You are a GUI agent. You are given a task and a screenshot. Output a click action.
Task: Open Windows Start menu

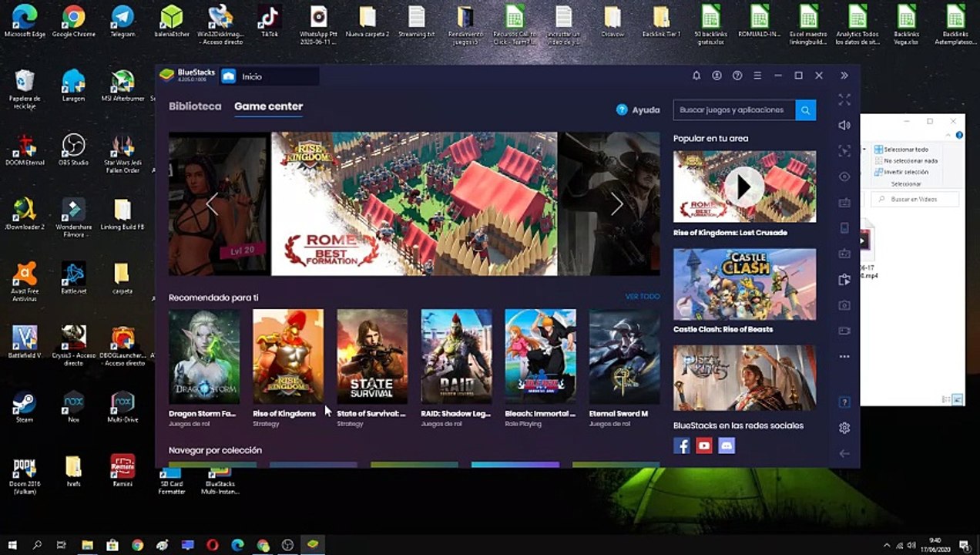click(x=12, y=545)
